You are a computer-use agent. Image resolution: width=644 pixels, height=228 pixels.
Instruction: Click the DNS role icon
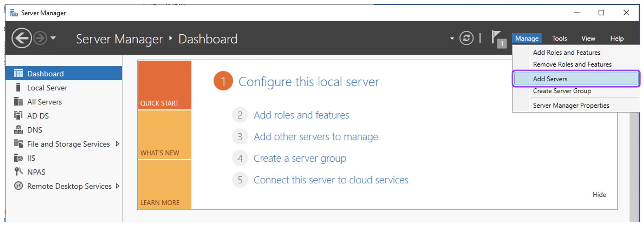[18, 130]
